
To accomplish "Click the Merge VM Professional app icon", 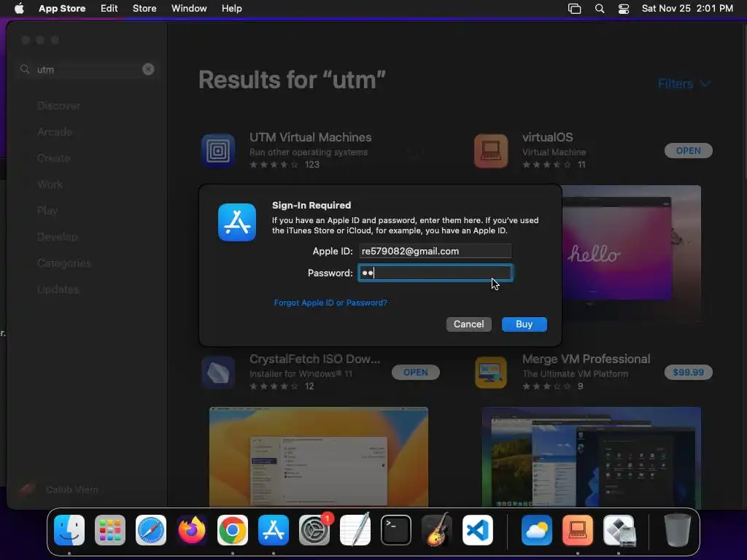I will coord(491,373).
